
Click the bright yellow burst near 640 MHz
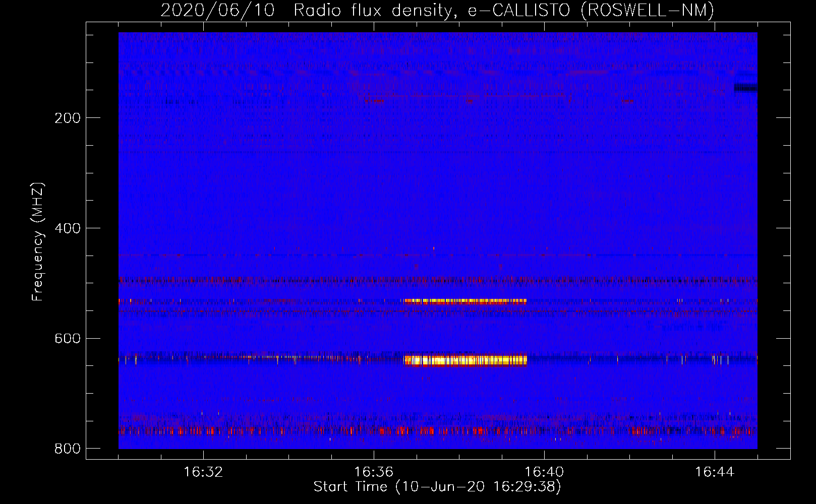point(465,360)
